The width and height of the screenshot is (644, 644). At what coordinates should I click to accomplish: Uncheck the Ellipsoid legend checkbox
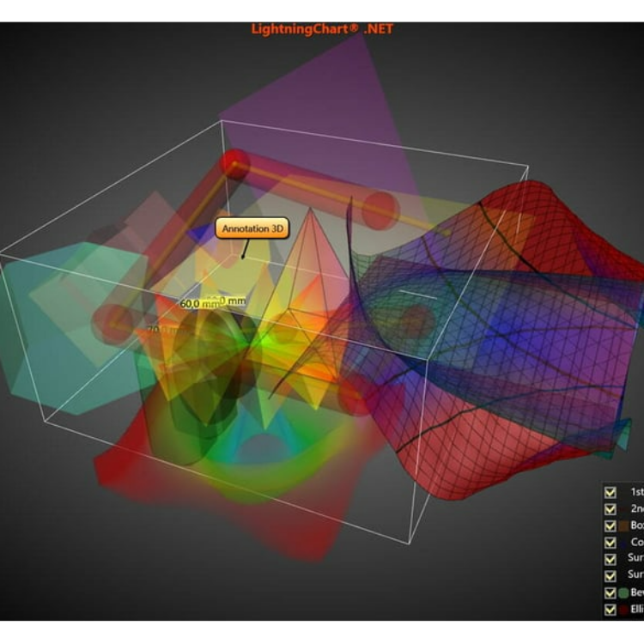[611, 610]
